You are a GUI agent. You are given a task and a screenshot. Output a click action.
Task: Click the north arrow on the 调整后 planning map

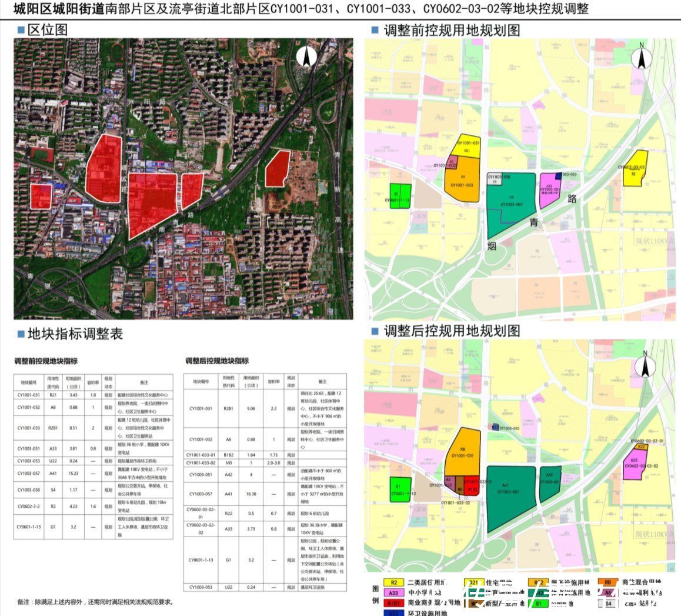[x=645, y=365]
